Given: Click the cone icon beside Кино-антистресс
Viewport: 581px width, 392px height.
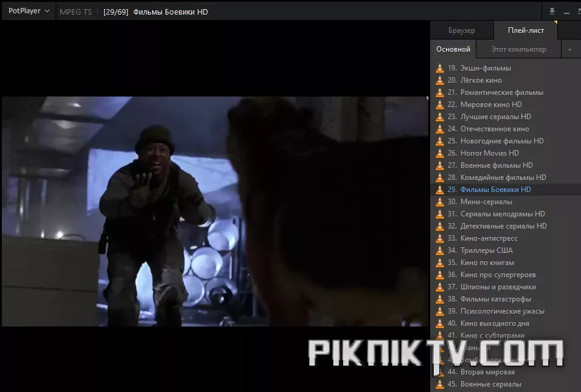Looking at the screenshot, I should [440, 238].
